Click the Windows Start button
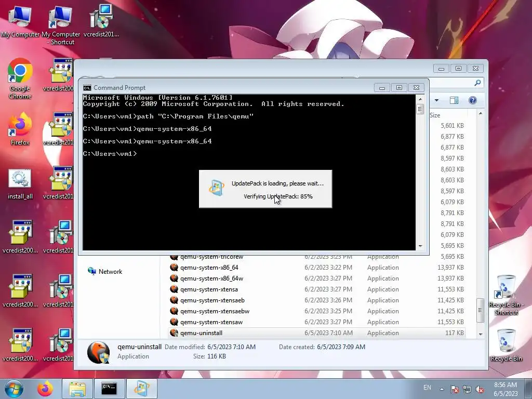 click(x=14, y=389)
